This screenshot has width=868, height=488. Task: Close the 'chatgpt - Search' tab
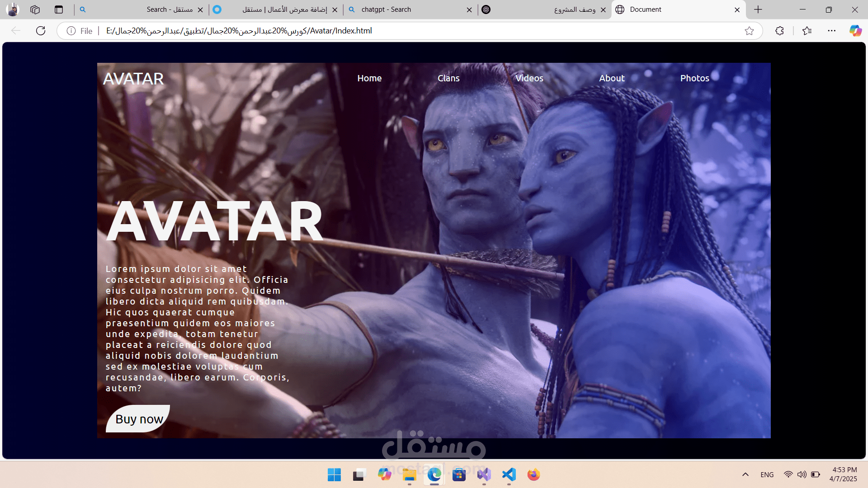[469, 9]
